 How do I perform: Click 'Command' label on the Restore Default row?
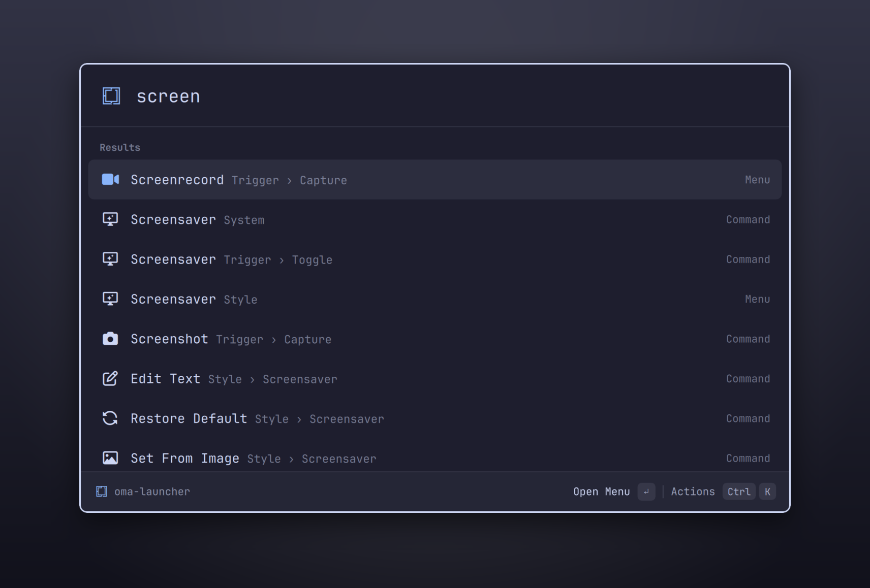[748, 418]
